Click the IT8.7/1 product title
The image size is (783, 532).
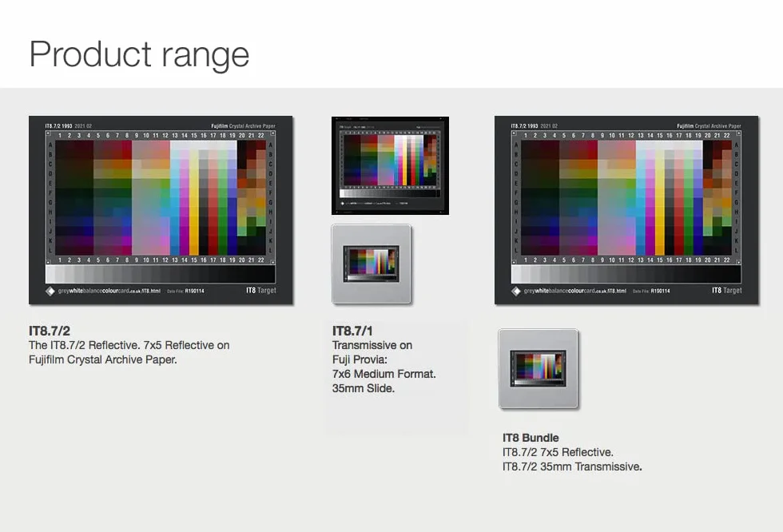click(x=352, y=331)
